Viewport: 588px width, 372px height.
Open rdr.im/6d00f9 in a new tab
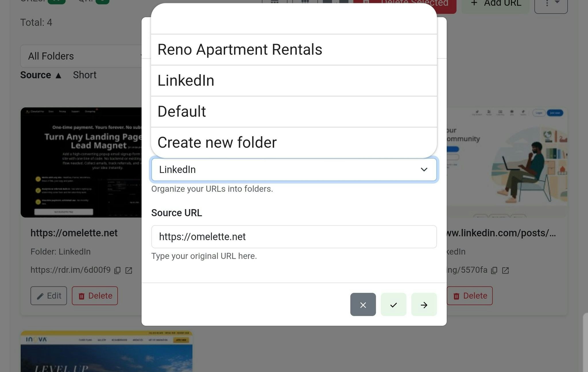pyautogui.click(x=129, y=270)
